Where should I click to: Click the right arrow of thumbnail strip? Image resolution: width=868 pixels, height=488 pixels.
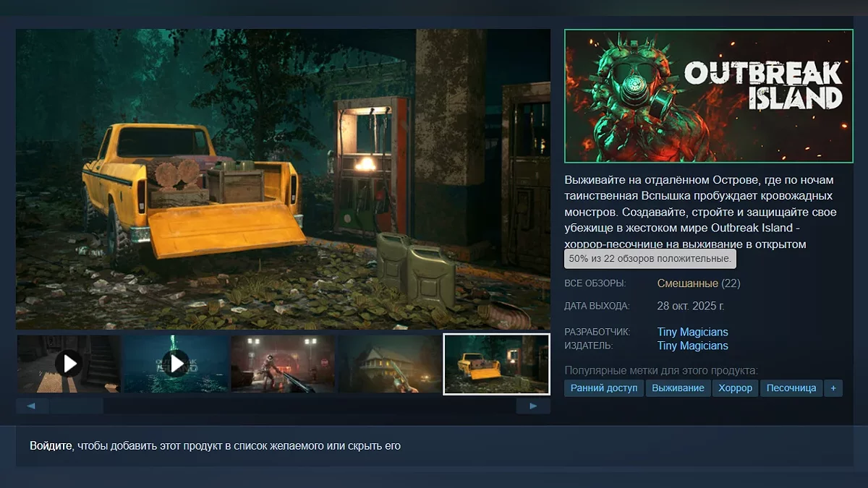point(534,406)
